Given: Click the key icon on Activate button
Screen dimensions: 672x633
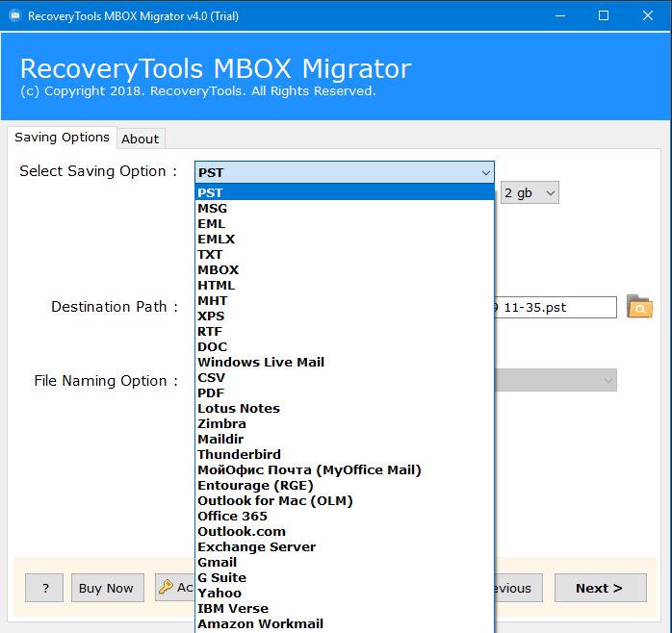Looking at the screenshot, I should tap(166, 587).
